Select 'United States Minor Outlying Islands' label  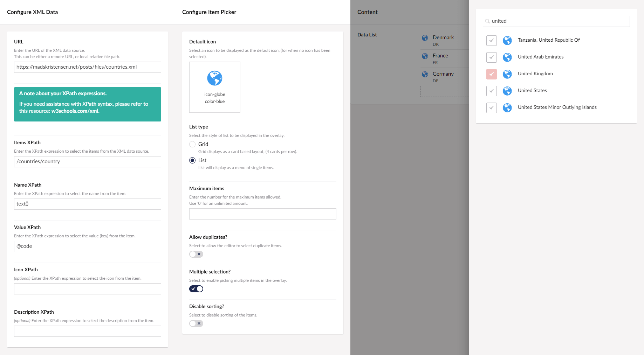pyautogui.click(x=557, y=107)
